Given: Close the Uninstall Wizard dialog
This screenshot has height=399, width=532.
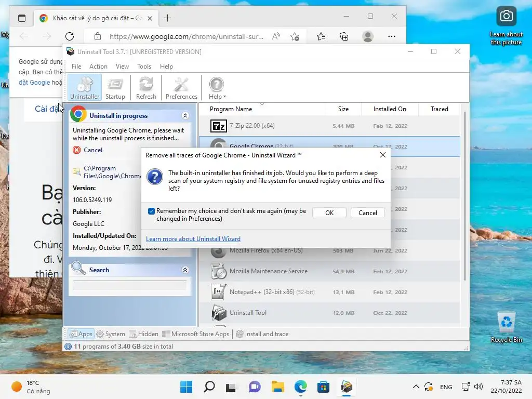Looking at the screenshot, I should [x=383, y=155].
